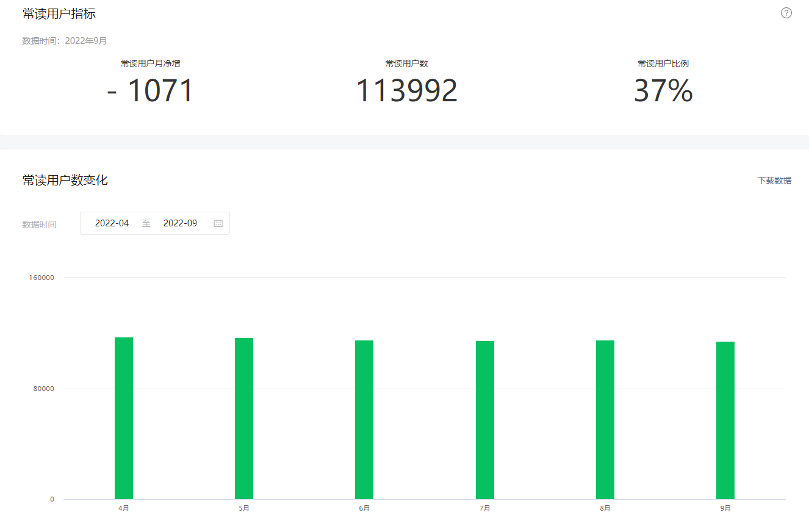Select the 2022-04 start month field
The width and height of the screenshot is (809, 532).
[112, 223]
